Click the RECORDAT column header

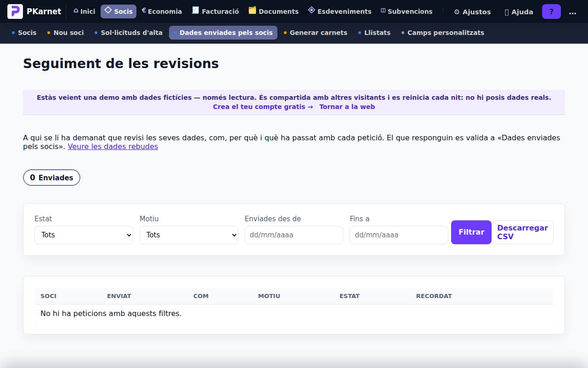434,296
